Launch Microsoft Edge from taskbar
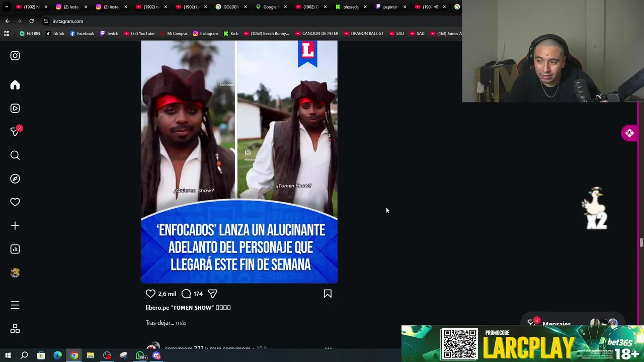 pos(57,355)
